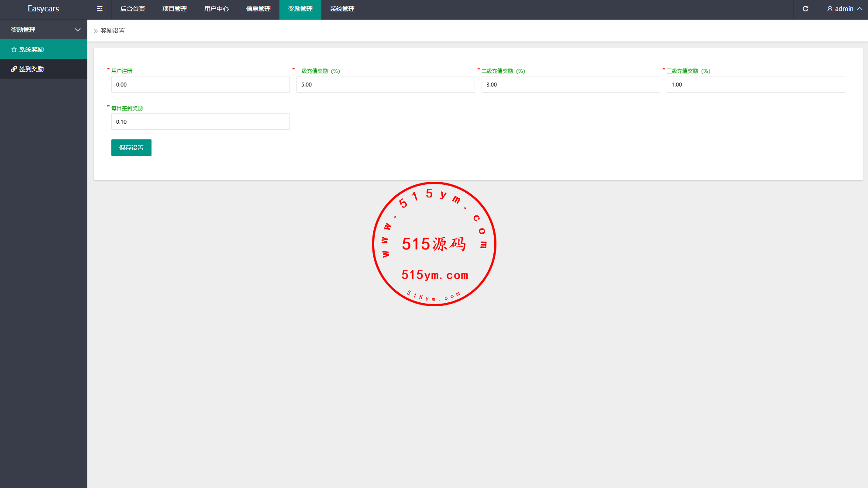This screenshot has height=488, width=868.
Task: Toggle the sidebar collapse hamburger icon
Action: tap(100, 9)
